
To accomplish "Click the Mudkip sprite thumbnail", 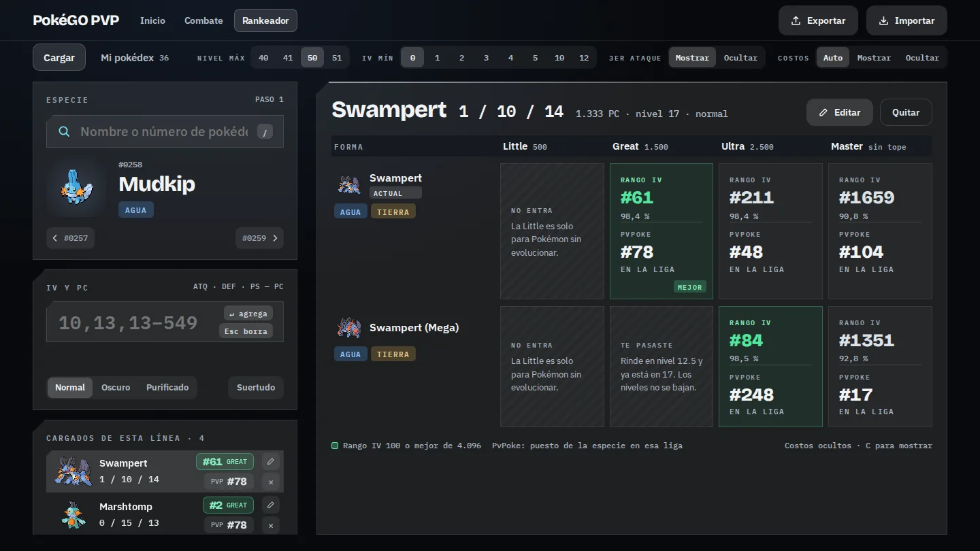I will [x=75, y=188].
